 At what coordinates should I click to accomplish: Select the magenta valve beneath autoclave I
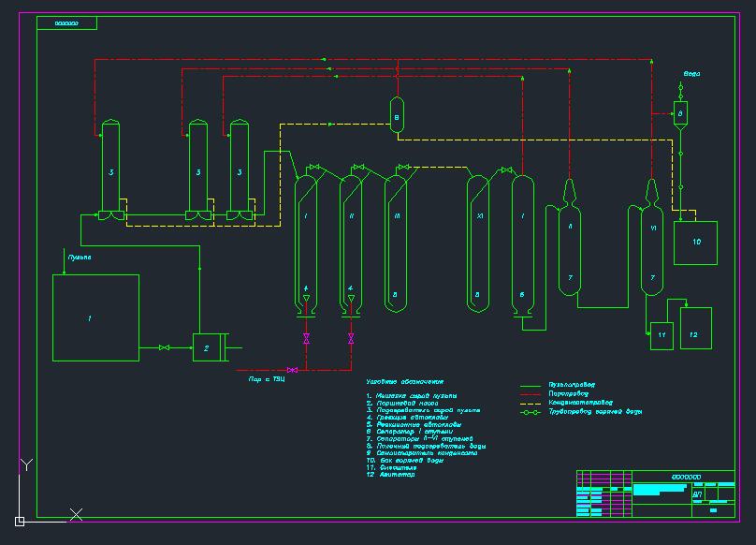[306, 338]
